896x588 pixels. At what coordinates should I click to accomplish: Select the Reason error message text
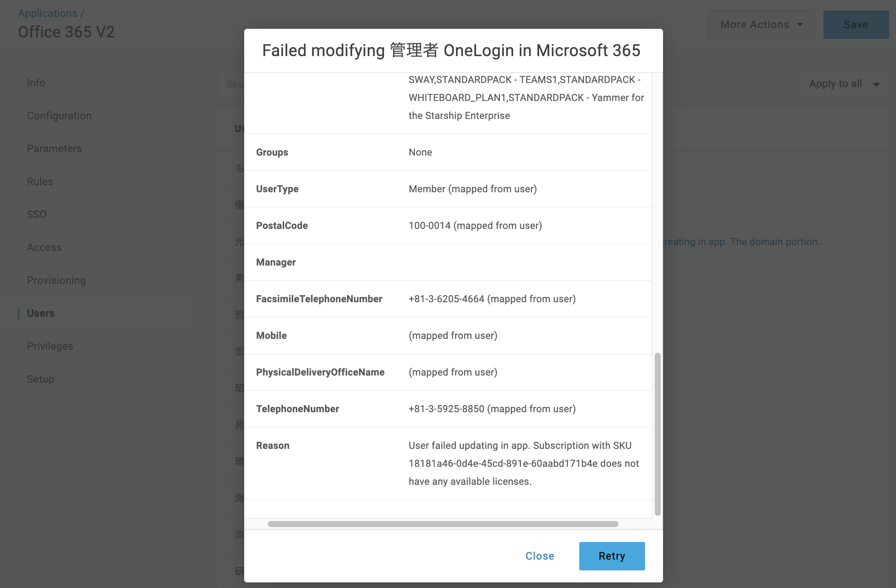(524, 463)
